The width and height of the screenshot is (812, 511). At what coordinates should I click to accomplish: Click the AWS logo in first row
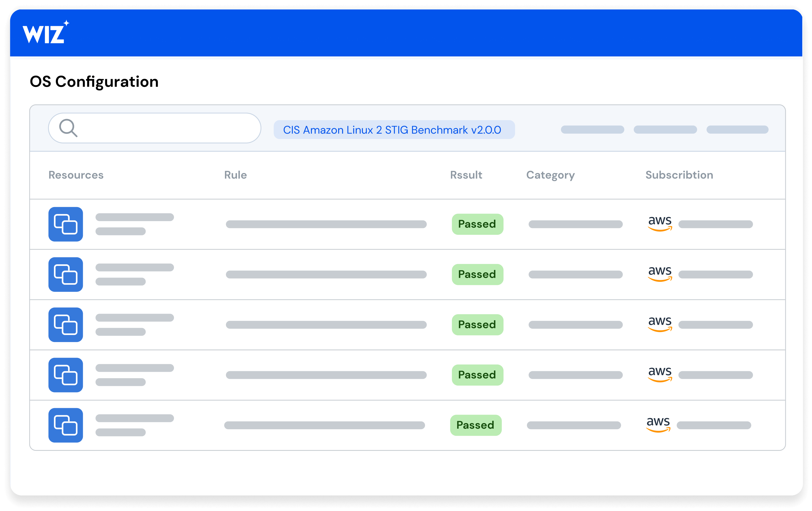pyautogui.click(x=660, y=224)
